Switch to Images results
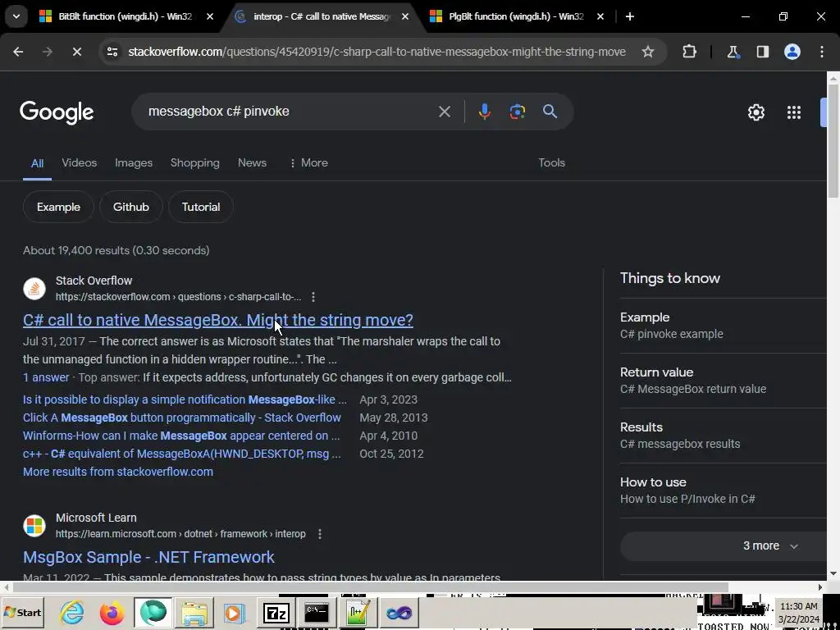Screen dimensions: 840x630 click(134, 163)
